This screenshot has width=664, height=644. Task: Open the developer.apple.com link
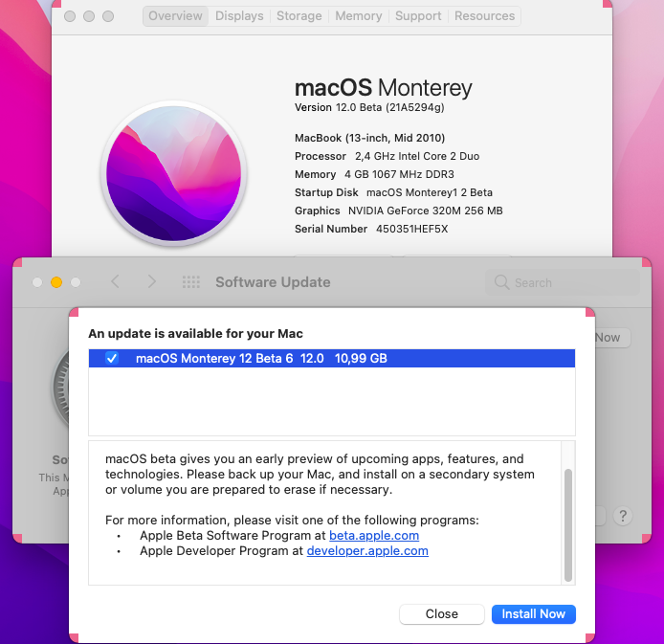point(367,551)
